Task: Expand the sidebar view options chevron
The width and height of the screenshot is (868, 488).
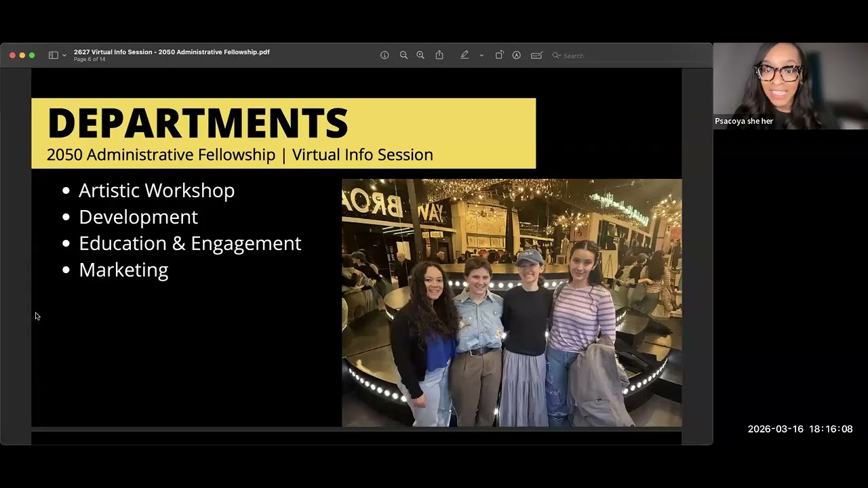Action: click(x=64, y=56)
